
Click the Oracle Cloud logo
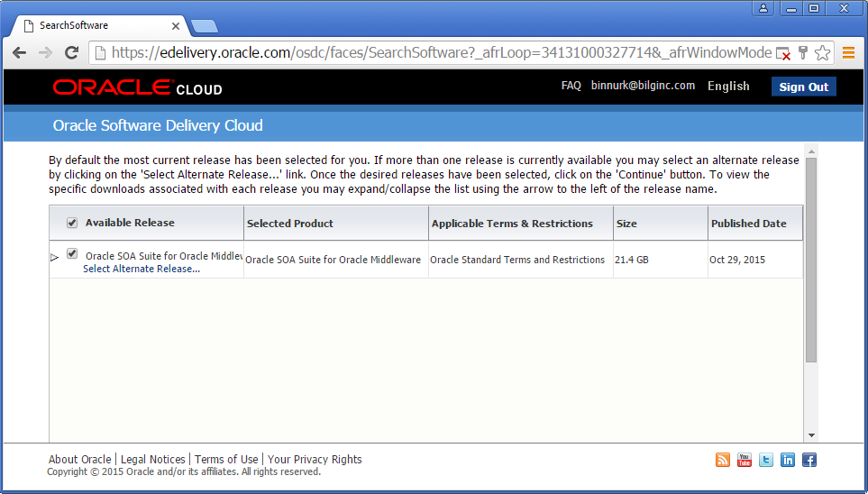(137, 87)
